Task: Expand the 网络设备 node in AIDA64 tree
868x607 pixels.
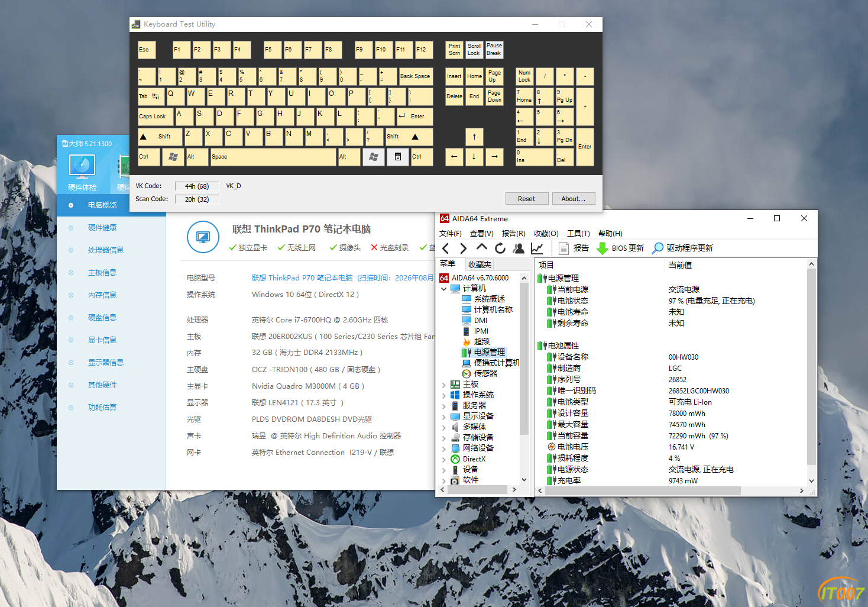Action: [444, 449]
